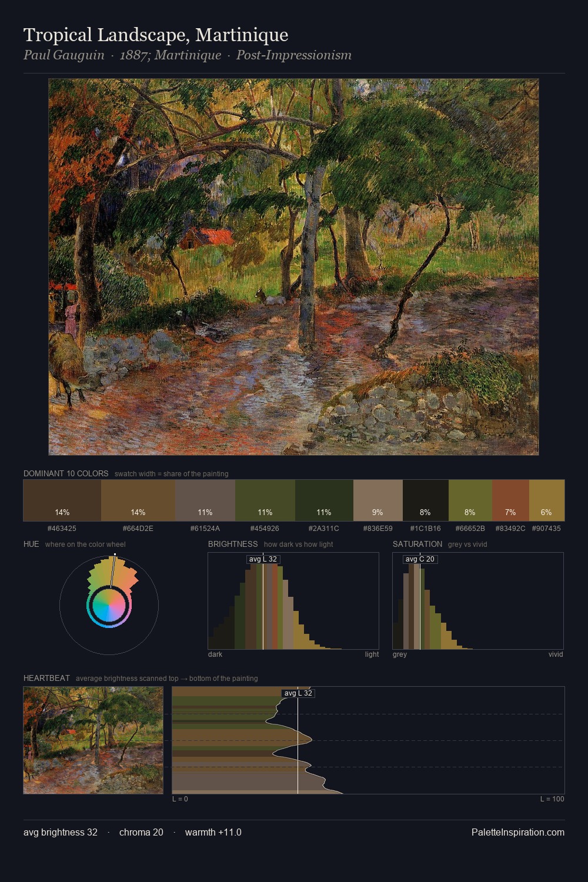
Task: Pick the #61524A grey-brown swatch
Action: [205, 500]
